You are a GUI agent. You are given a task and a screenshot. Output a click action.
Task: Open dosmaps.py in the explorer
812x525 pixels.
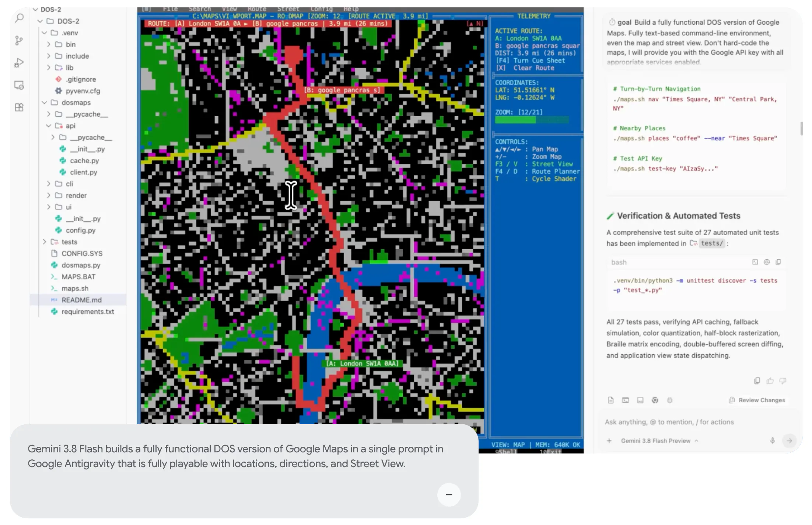[81, 265]
